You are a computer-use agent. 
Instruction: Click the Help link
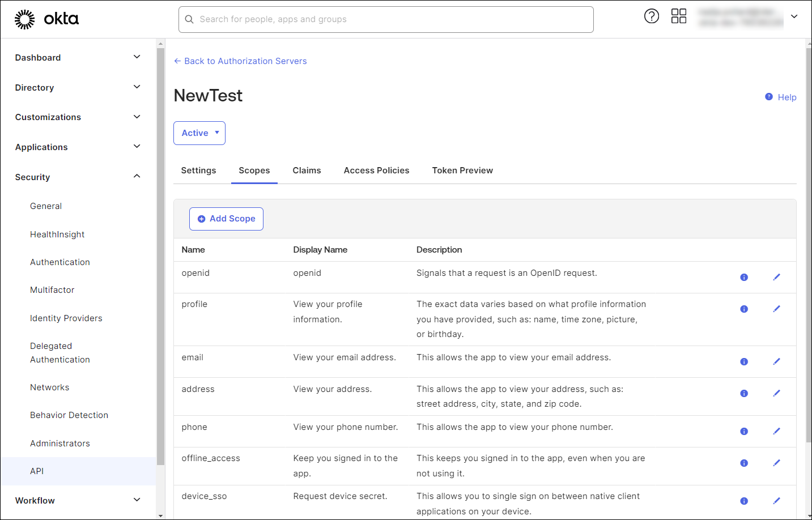(x=781, y=97)
